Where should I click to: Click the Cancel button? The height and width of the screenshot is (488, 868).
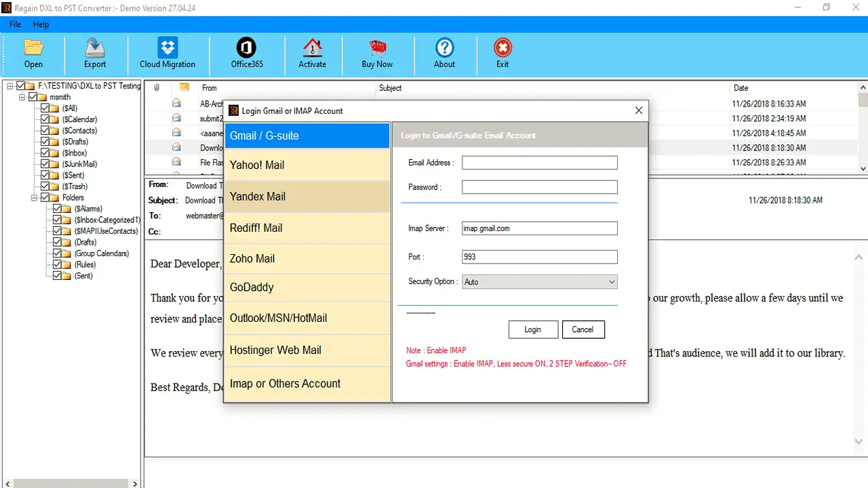(x=583, y=329)
